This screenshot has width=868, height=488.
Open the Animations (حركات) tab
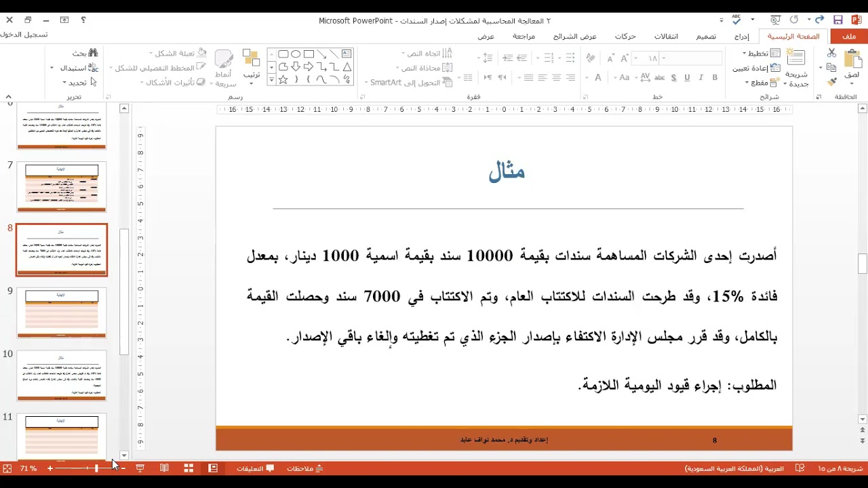pos(625,37)
